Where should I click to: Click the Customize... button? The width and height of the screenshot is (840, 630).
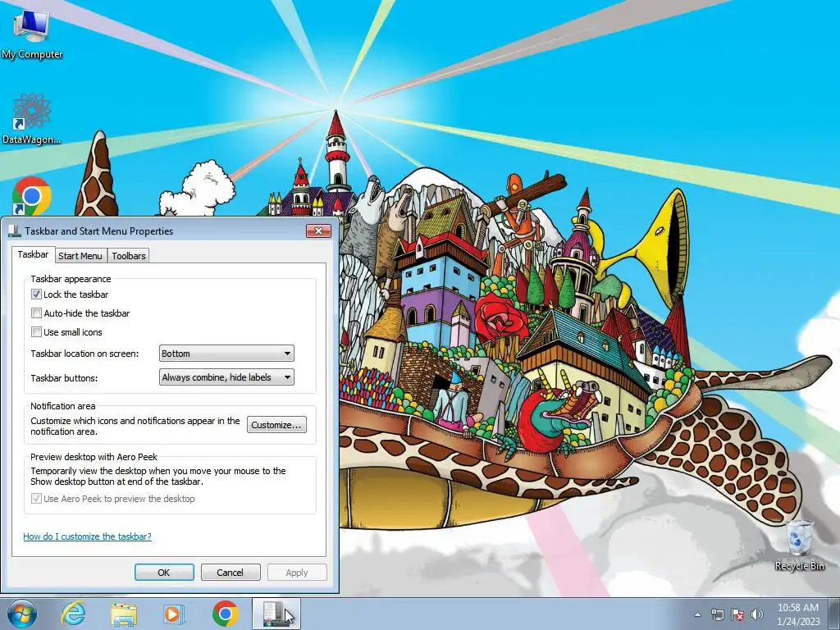(x=276, y=425)
